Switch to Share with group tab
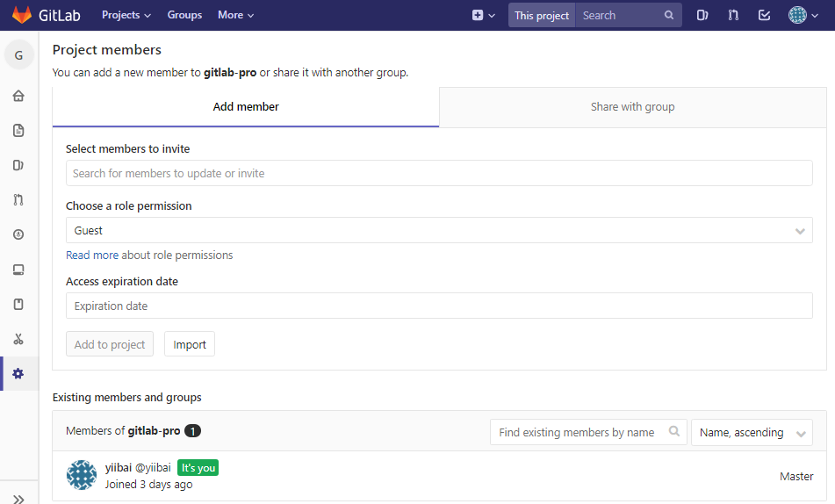 click(x=633, y=106)
